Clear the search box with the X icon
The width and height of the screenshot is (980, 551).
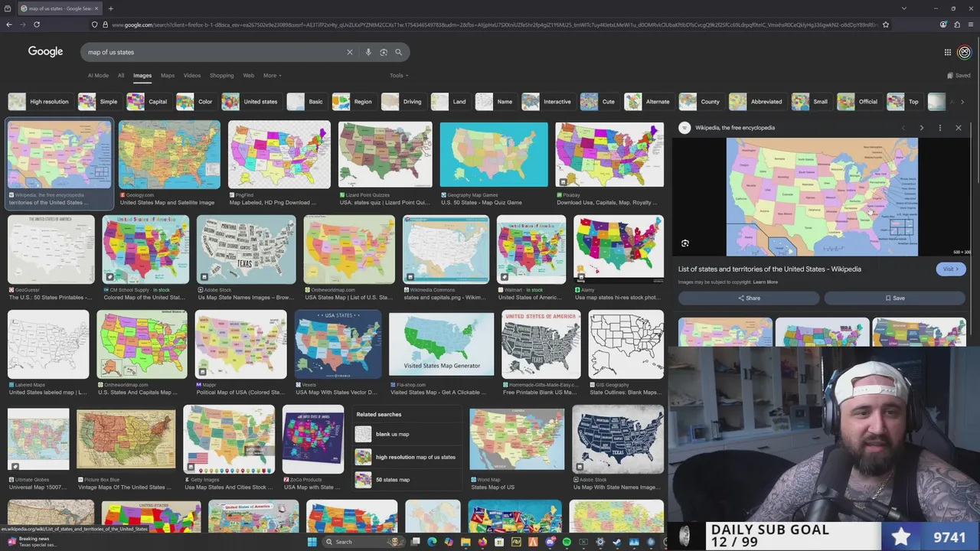pyautogui.click(x=350, y=52)
